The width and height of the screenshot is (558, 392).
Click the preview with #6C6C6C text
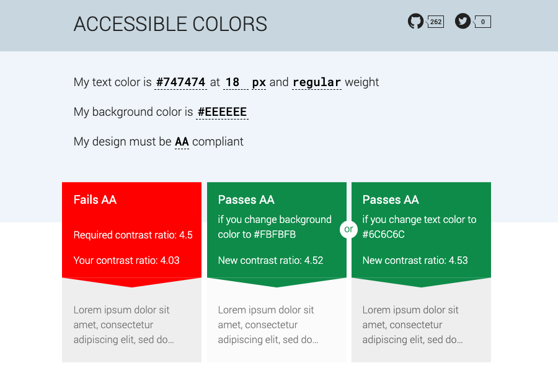tap(421, 324)
